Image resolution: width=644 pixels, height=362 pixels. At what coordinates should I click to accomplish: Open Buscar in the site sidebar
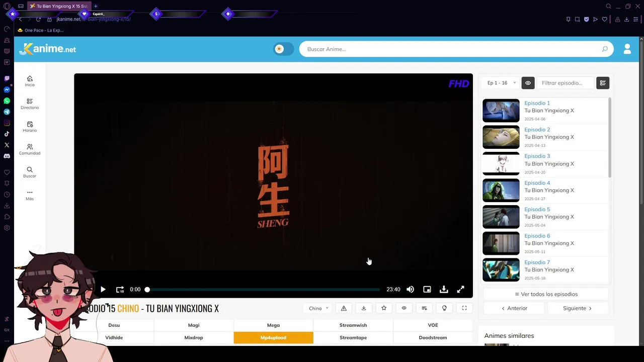(x=30, y=172)
